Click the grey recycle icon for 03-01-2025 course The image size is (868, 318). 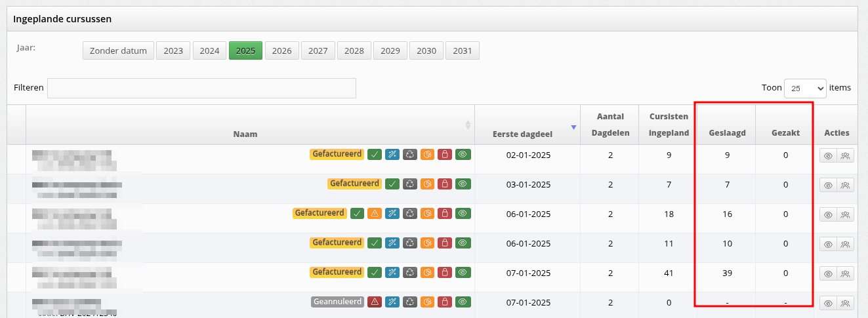pos(410,184)
